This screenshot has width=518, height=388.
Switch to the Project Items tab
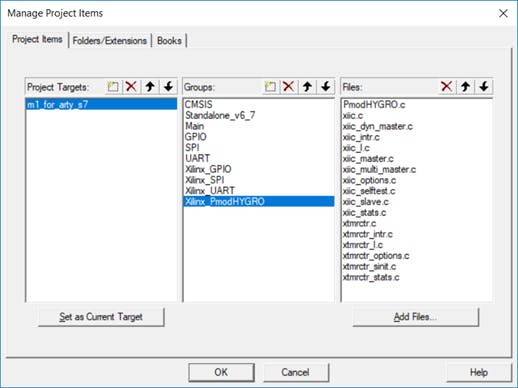(x=37, y=39)
